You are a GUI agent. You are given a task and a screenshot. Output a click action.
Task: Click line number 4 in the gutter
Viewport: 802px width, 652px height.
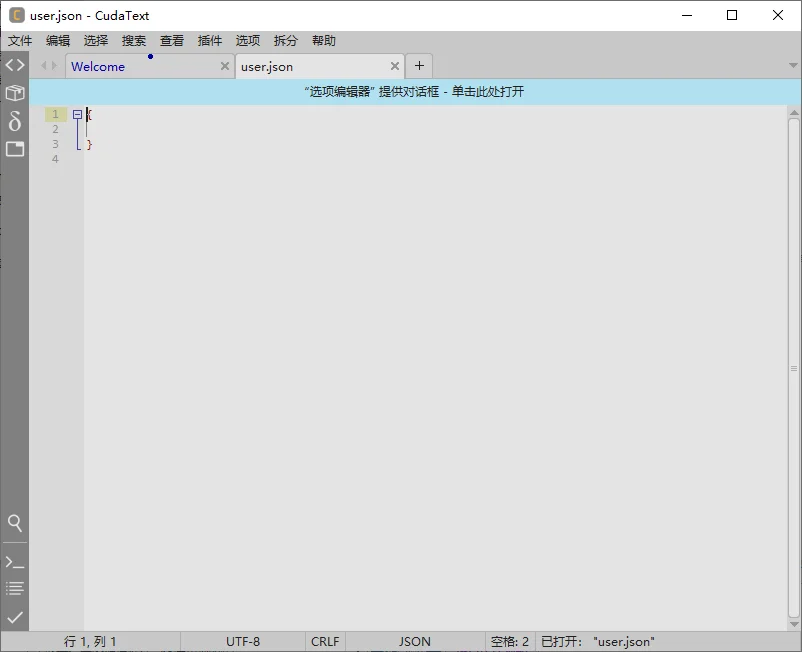[55, 159]
